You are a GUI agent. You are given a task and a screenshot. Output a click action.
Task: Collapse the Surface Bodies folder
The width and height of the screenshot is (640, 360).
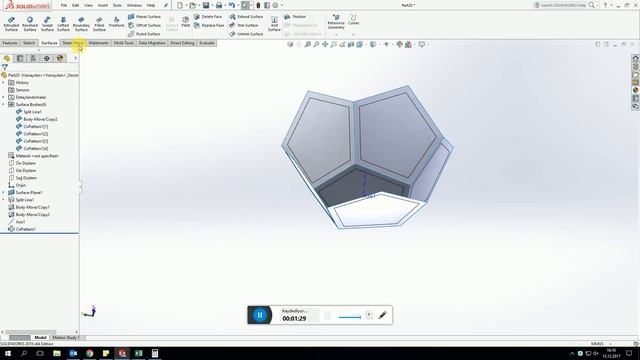pos(4,104)
